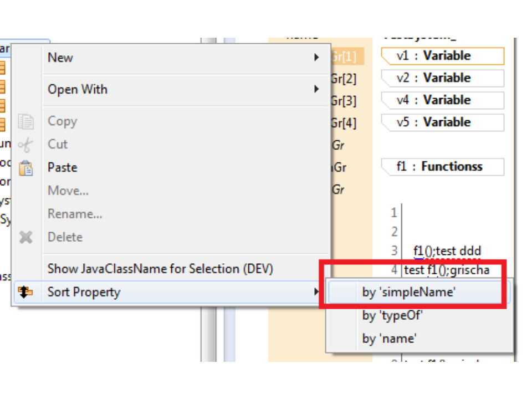Select Show JavaClassName for Selection (DEV)
Viewport: 532px width, 399px height.
160,269
